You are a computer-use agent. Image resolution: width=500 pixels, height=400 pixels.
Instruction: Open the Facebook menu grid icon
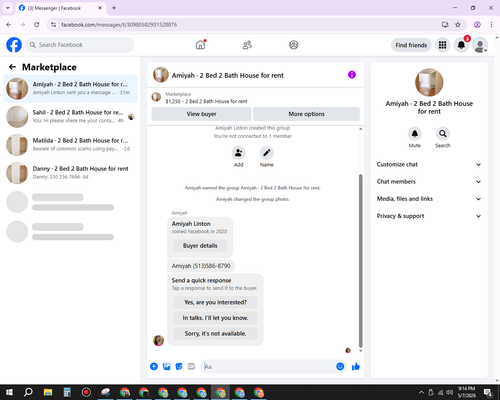pyautogui.click(x=442, y=45)
